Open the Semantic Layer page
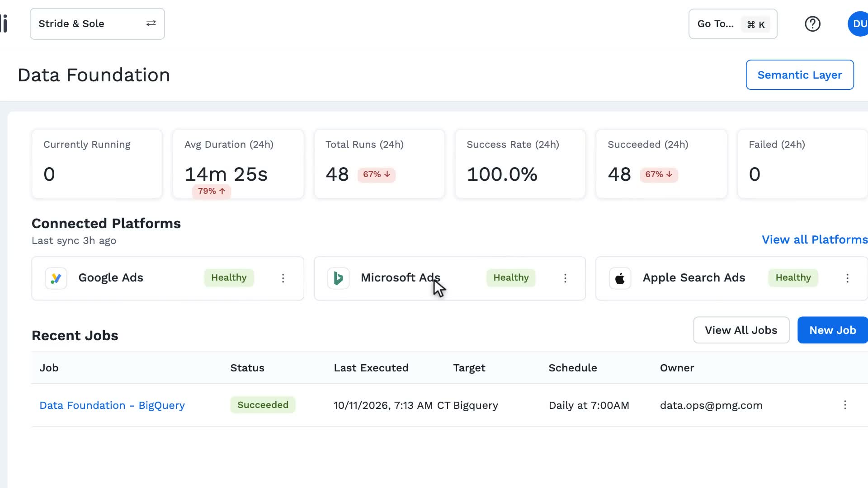This screenshot has width=868, height=488. click(x=800, y=75)
